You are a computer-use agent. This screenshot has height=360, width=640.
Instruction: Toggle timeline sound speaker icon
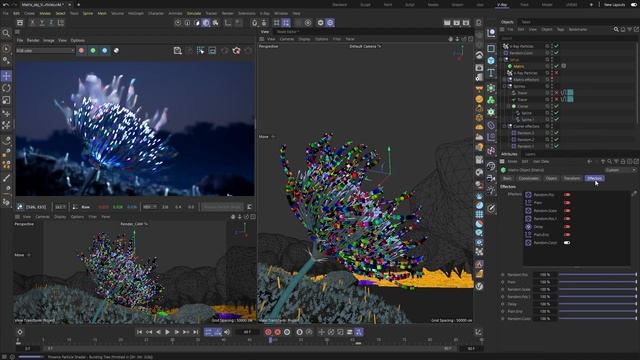[227, 332]
